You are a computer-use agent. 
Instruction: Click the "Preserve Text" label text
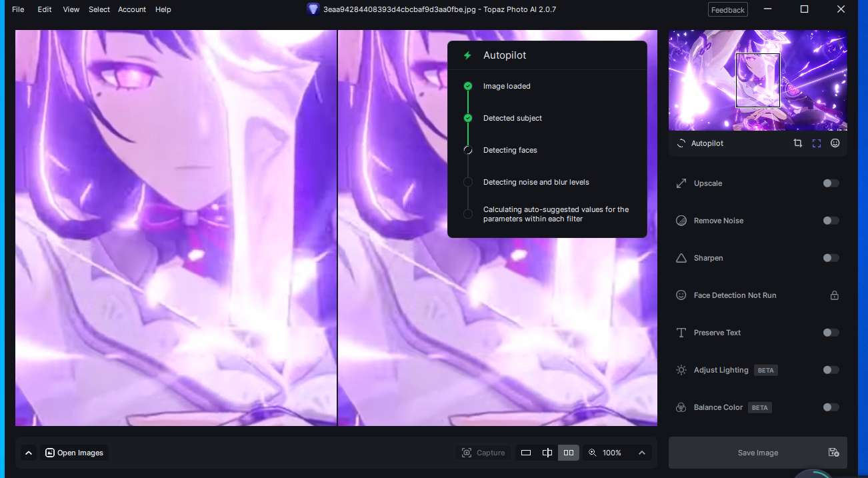(717, 333)
